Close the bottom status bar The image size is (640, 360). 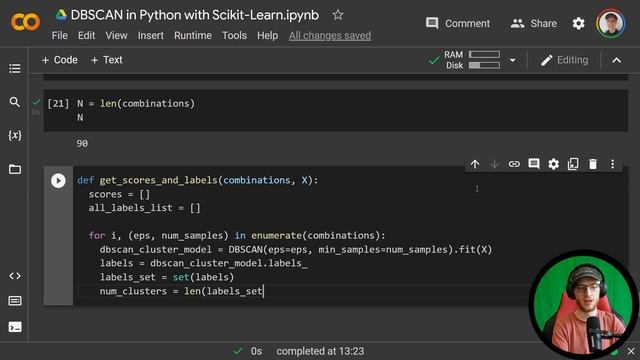pyautogui.click(x=631, y=351)
